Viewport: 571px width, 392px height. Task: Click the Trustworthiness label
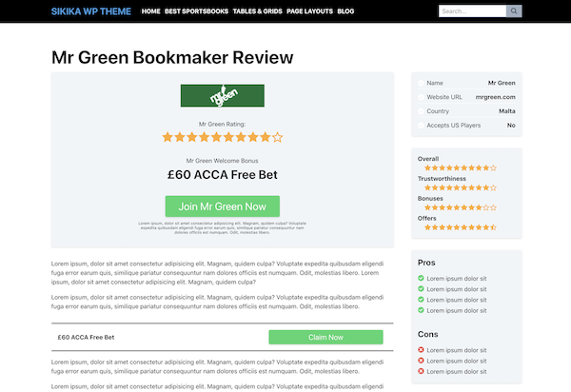click(x=442, y=179)
